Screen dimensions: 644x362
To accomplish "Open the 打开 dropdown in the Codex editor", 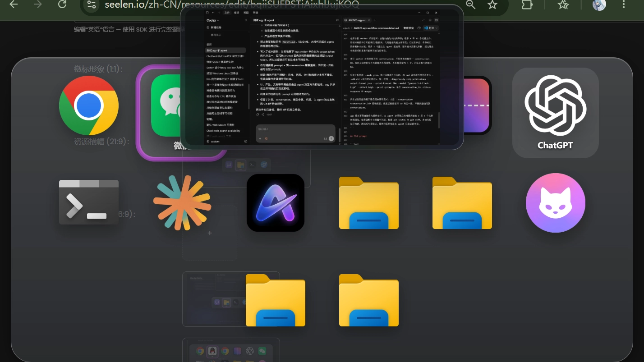I will 431,28.
